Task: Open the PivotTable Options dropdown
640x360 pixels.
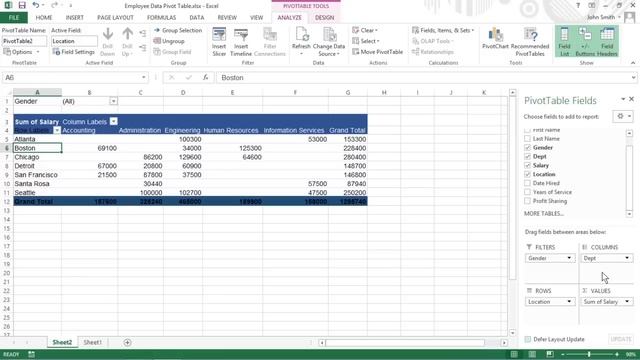Action: [22, 52]
